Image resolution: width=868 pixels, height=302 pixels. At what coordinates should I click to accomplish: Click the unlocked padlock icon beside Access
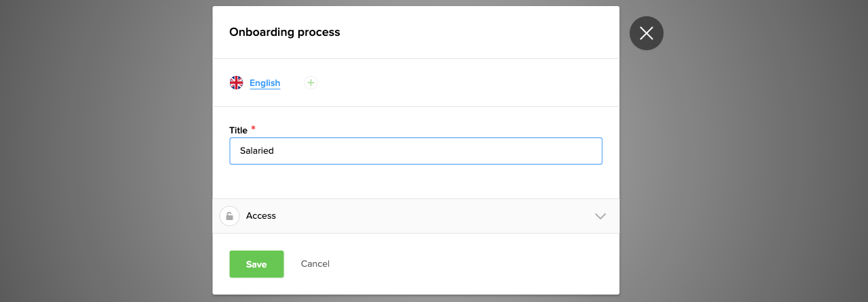pyautogui.click(x=229, y=216)
